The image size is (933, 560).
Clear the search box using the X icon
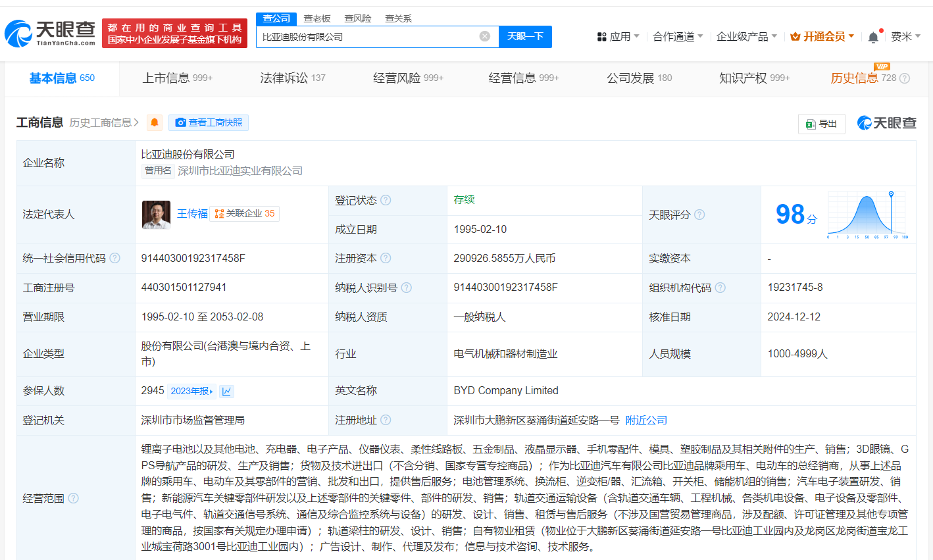485,36
